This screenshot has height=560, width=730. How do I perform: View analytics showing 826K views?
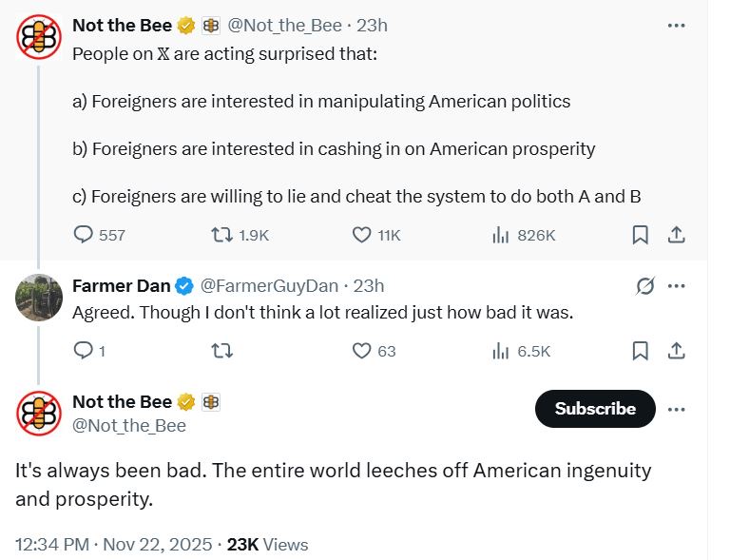(x=500, y=234)
